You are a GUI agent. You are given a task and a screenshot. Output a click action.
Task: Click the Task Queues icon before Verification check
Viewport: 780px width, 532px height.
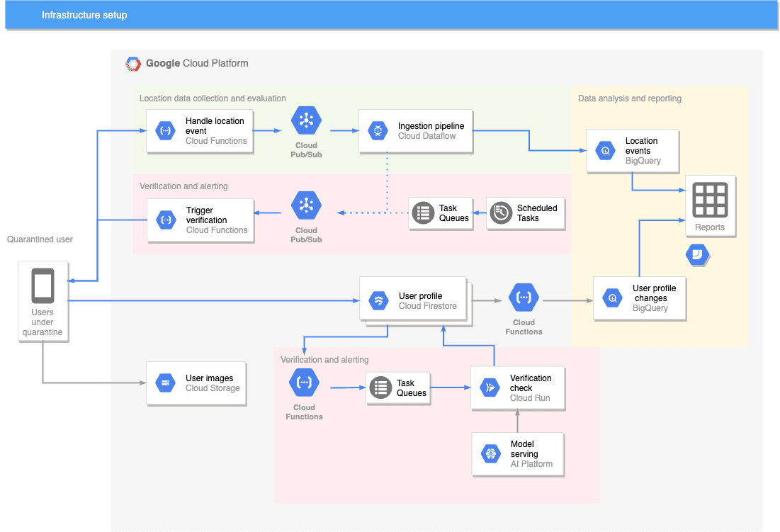click(380, 387)
